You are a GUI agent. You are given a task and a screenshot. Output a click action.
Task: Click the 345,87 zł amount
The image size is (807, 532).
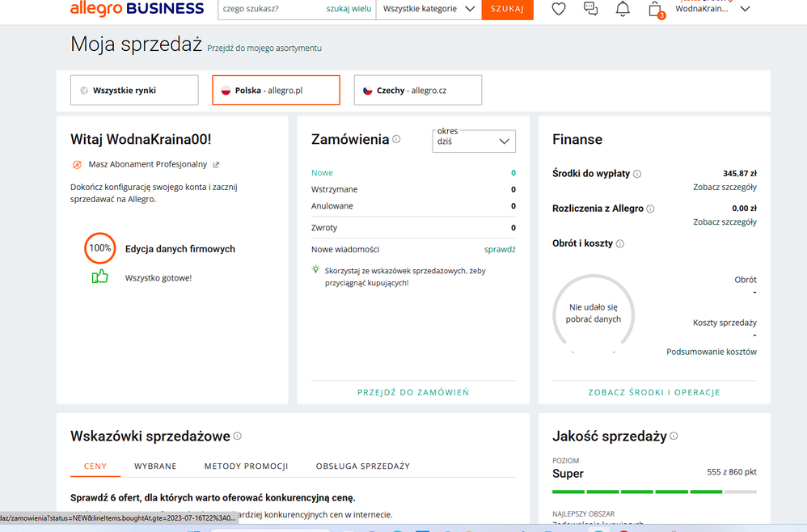pyautogui.click(x=740, y=173)
